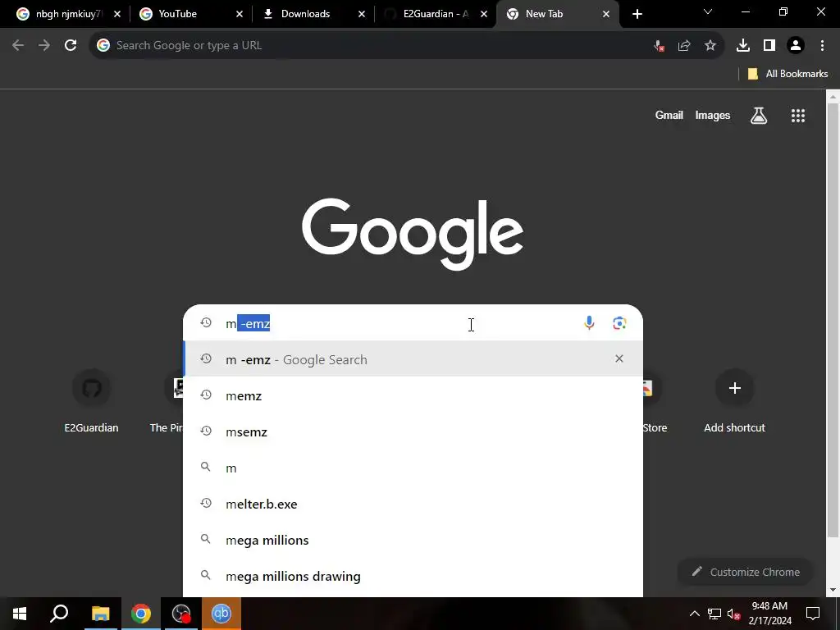Open the E2Guardian shortcut tile
This screenshot has width=840, height=630.
tap(92, 400)
